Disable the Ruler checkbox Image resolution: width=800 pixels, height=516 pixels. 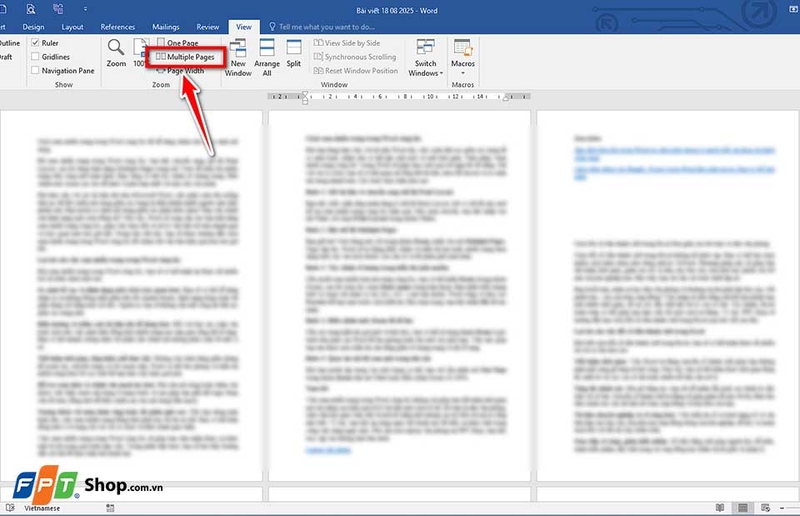[35, 42]
